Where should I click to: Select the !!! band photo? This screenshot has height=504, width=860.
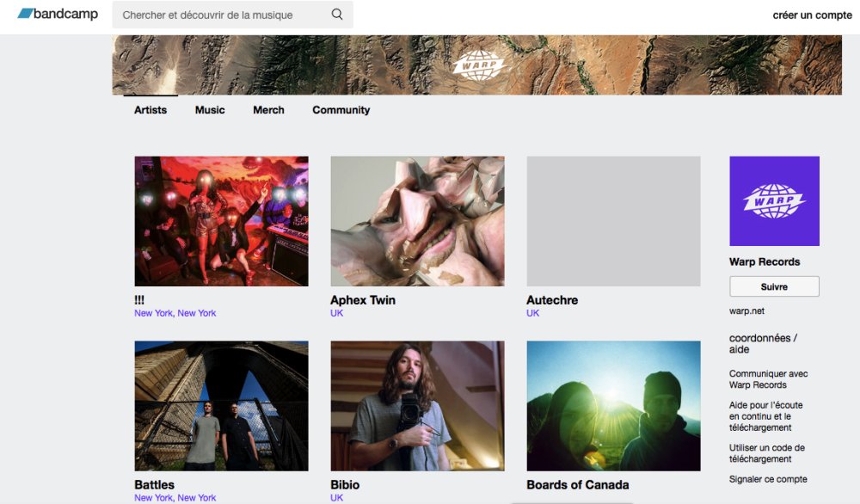pos(221,221)
